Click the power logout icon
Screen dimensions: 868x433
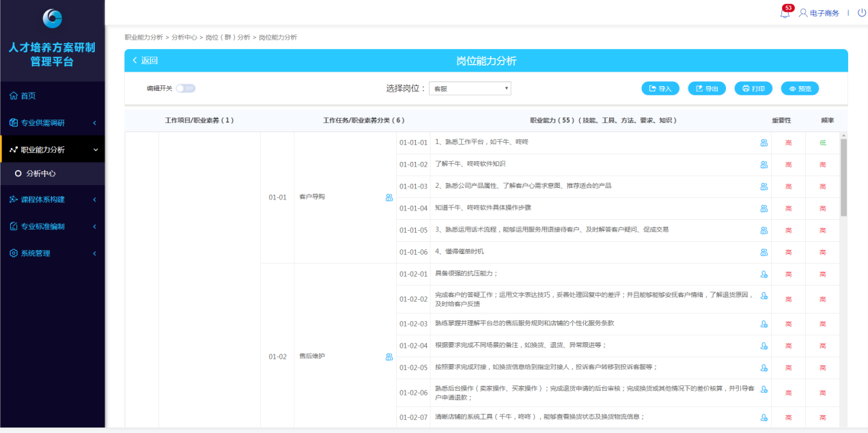pos(861,13)
